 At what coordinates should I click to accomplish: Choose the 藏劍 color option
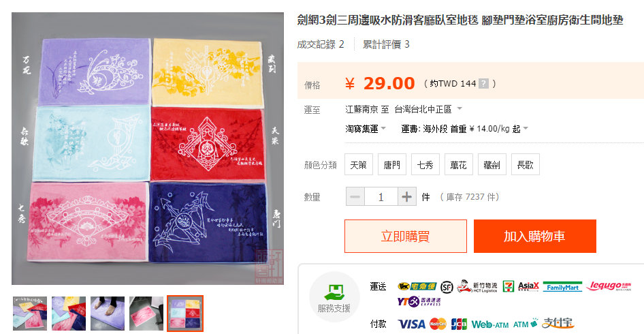click(492, 164)
